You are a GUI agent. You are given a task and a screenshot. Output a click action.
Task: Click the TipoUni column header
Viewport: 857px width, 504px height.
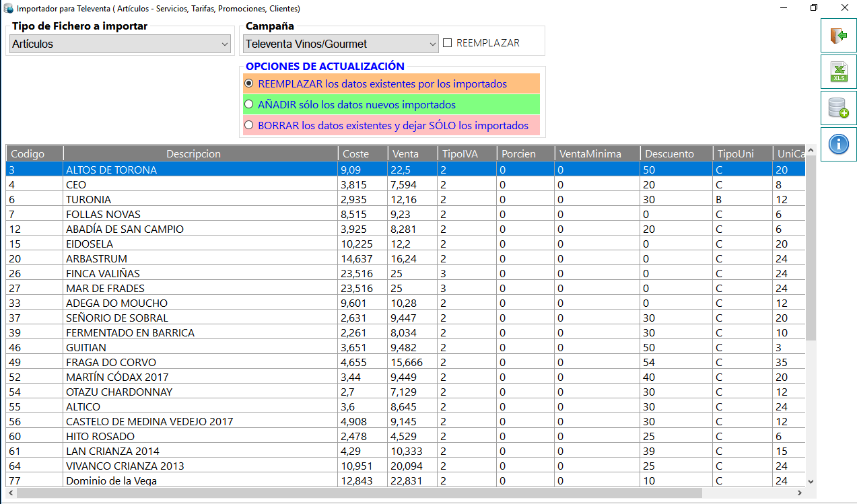743,153
